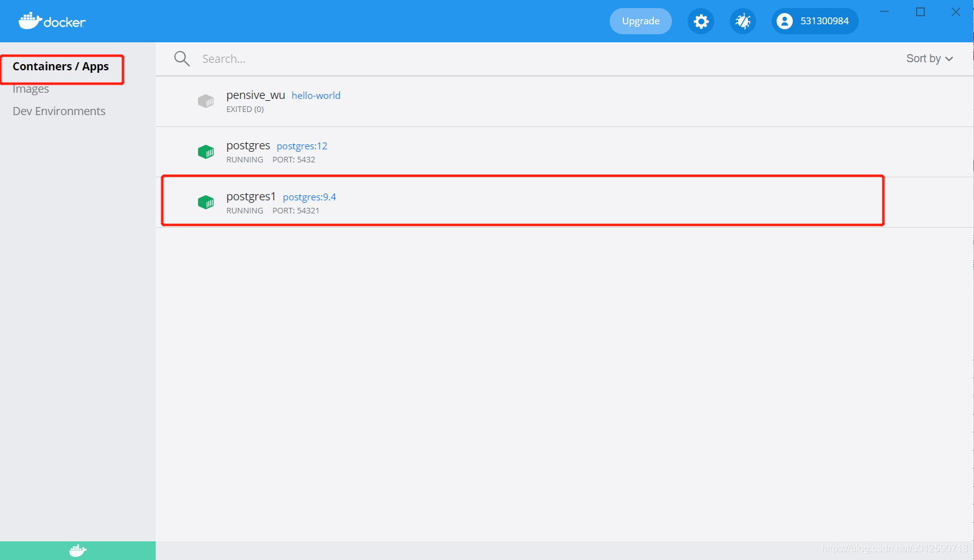
Task: Open the postgres:9.4 image link
Action: pyautogui.click(x=309, y=197)
